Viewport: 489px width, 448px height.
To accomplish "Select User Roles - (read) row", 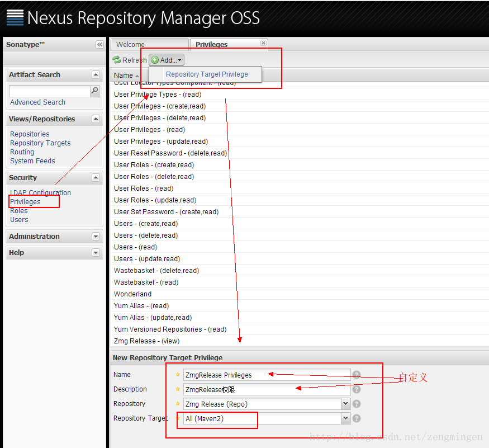I will click(300, 188).
